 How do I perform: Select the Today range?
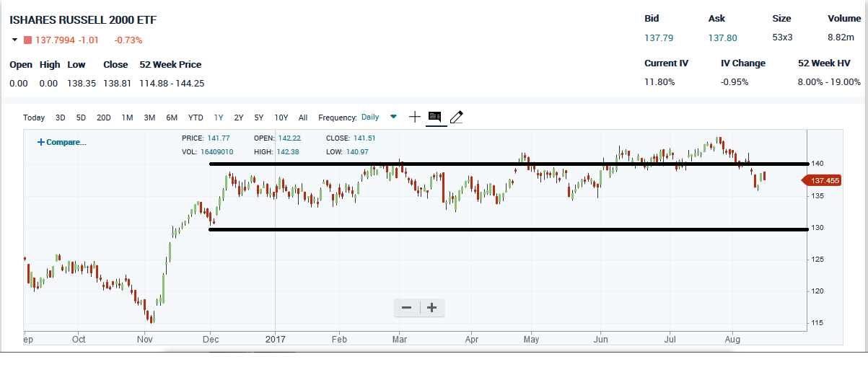click(x=34, y=118)
